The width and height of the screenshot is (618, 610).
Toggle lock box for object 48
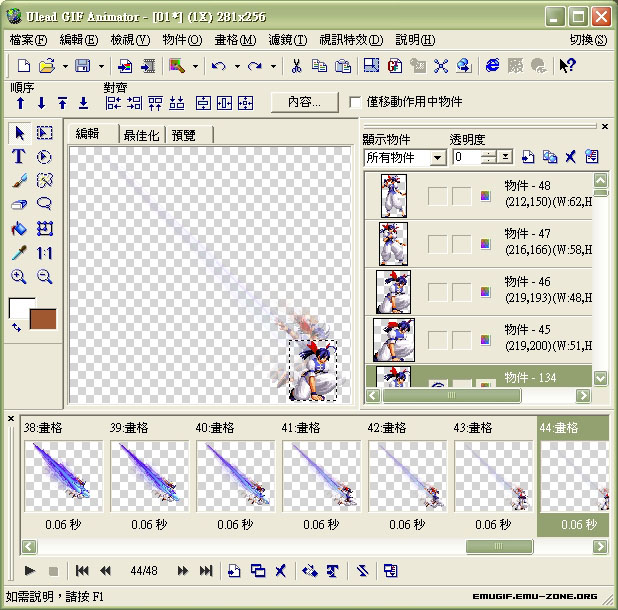coord(462,196)
